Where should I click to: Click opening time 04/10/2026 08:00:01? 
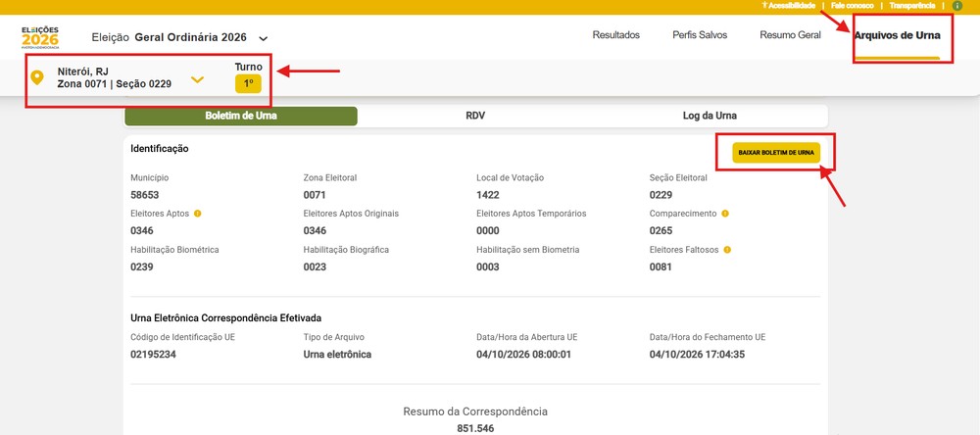pos(523,355)
